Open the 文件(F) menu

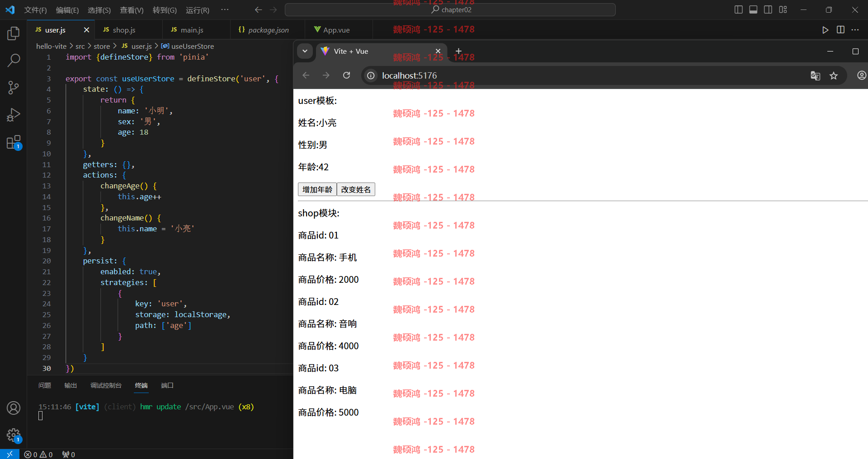tap(35, 10)
